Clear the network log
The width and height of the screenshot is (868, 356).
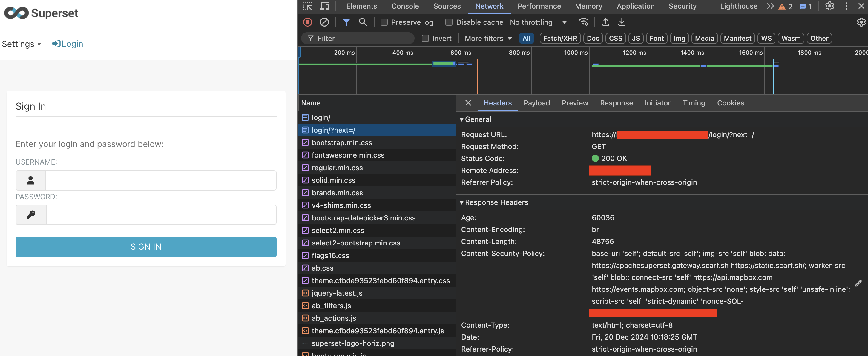324,22
